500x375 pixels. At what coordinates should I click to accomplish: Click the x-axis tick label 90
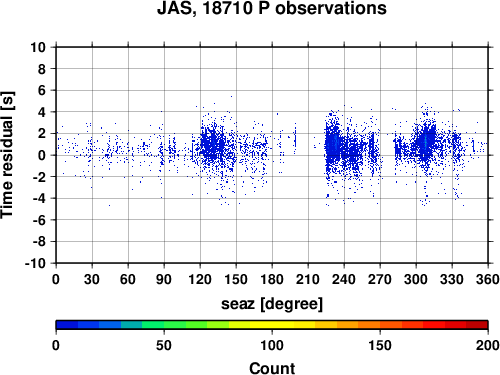(164, 279)
